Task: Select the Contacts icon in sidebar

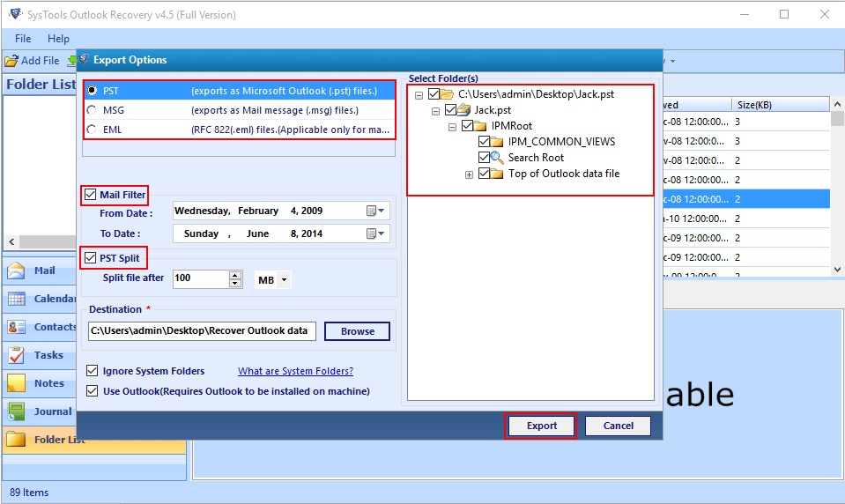Action: [x=17, y=328]
